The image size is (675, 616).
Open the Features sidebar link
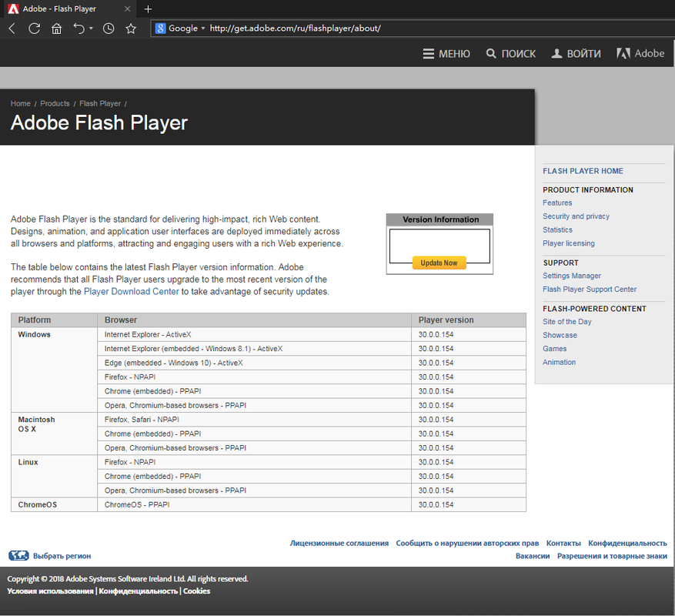pyautogui.click(x=557, y=203)
